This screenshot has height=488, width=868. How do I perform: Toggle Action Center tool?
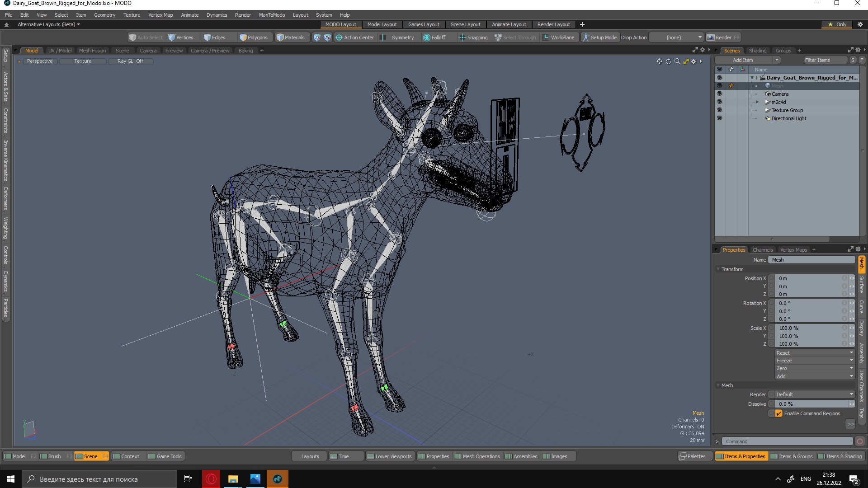355,38
